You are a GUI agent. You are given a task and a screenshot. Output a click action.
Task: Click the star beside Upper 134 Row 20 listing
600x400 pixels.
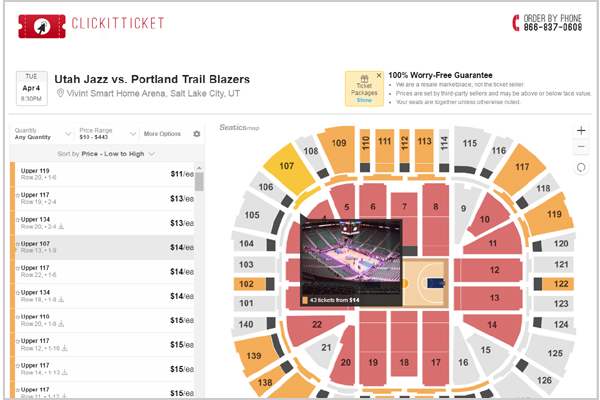click(18, 220)
